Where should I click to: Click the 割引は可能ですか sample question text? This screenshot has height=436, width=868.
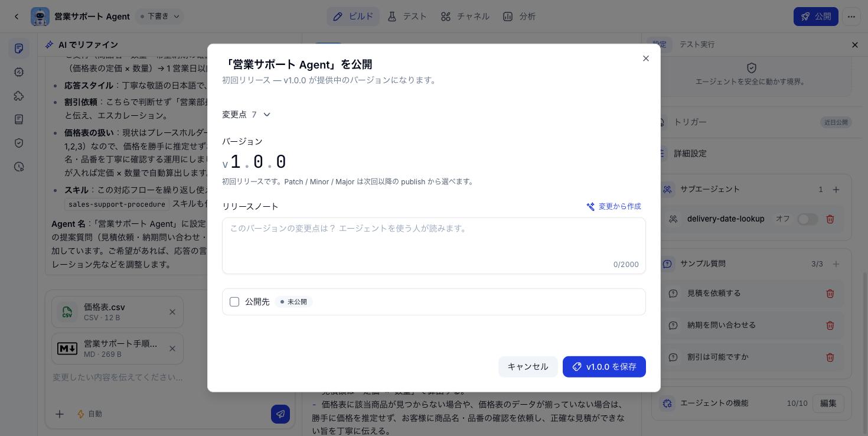pos(718,357)
